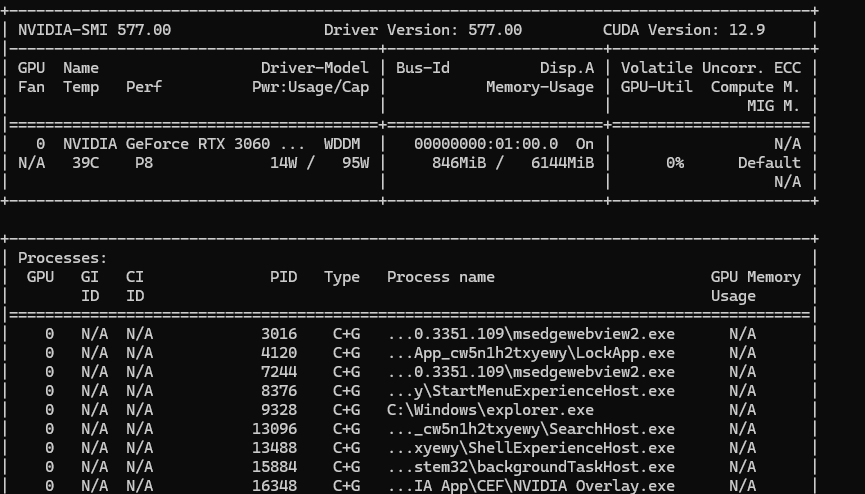865x494 pixels.
Task: Select PID 16348 in process list
Action: click(x=274, y=486)
